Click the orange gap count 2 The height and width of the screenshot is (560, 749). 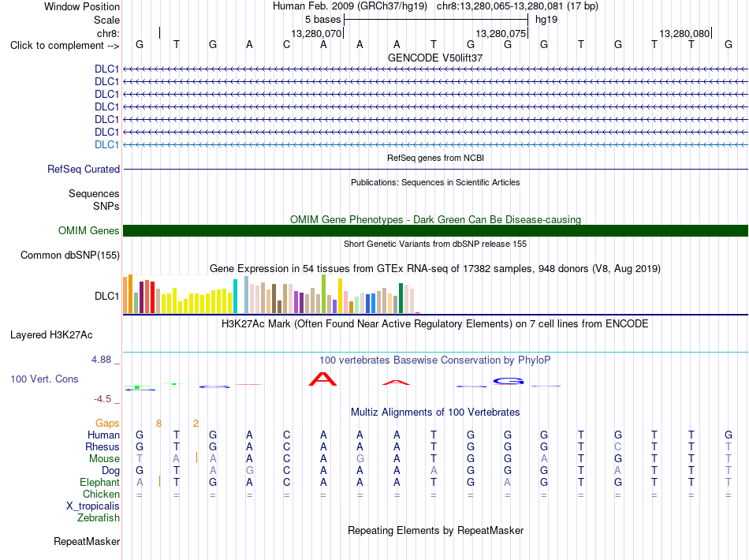coord(196,424)
